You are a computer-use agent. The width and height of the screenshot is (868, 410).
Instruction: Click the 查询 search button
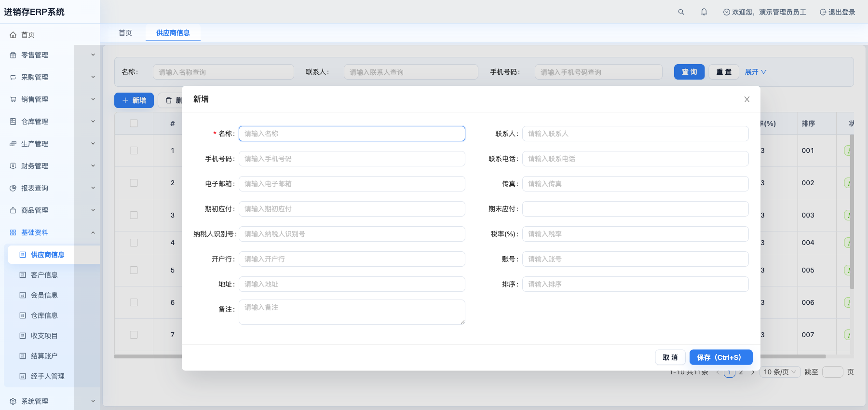pyautogui.click(x=690, y=72)
